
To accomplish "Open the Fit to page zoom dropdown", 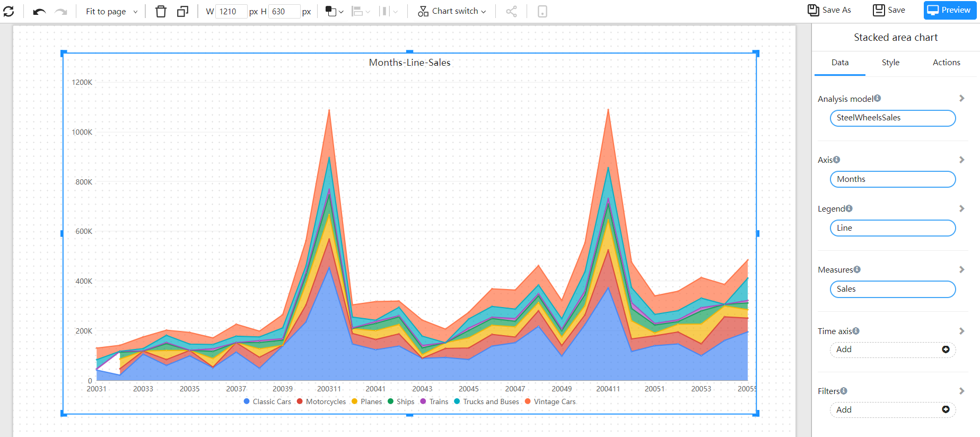I will pyautogui.click(x=111, y=11).
